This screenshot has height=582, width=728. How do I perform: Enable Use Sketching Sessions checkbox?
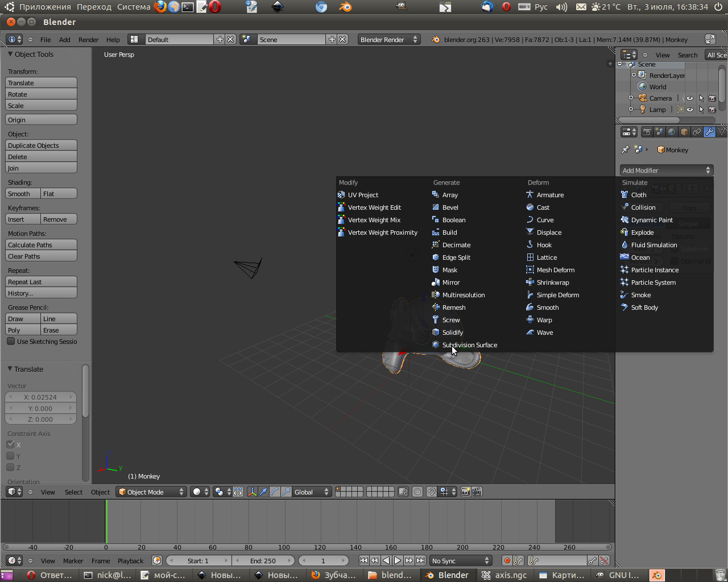11,341
